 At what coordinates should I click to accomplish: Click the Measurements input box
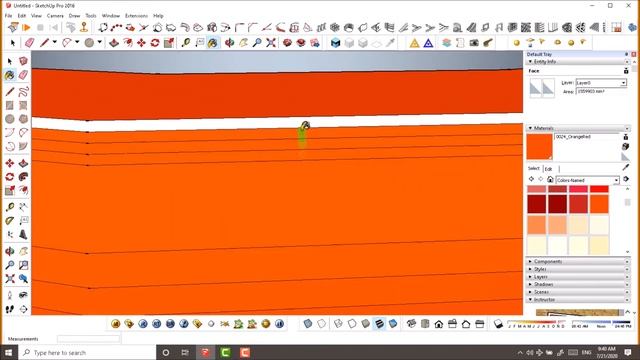[89, 339]
